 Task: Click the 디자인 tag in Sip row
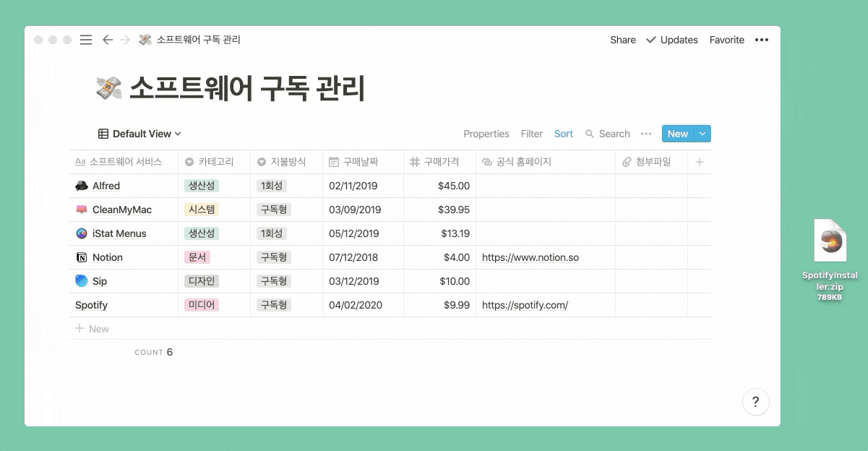coord(202,281)
